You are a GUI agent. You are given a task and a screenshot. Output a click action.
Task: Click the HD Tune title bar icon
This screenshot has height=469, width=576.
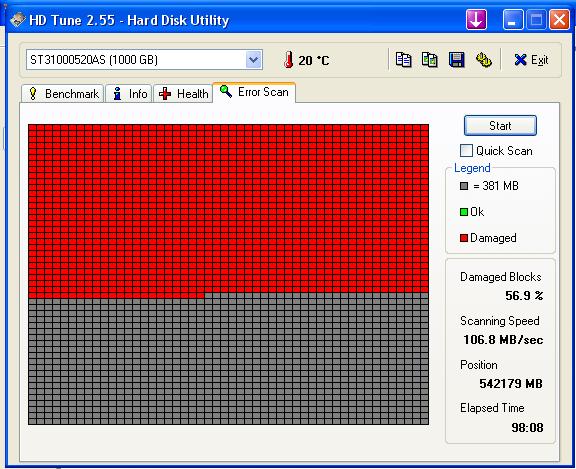tap(17, 20)
